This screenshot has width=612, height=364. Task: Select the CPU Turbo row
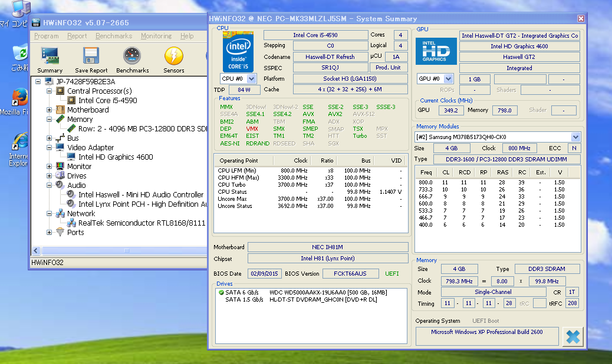pos(311,185)
